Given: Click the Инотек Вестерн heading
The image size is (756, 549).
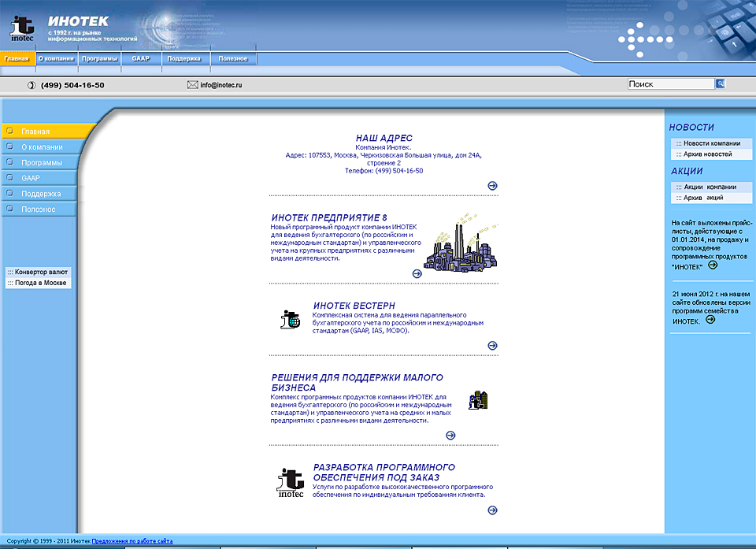Looking at the screenshot, I should (x=354, y=306).
